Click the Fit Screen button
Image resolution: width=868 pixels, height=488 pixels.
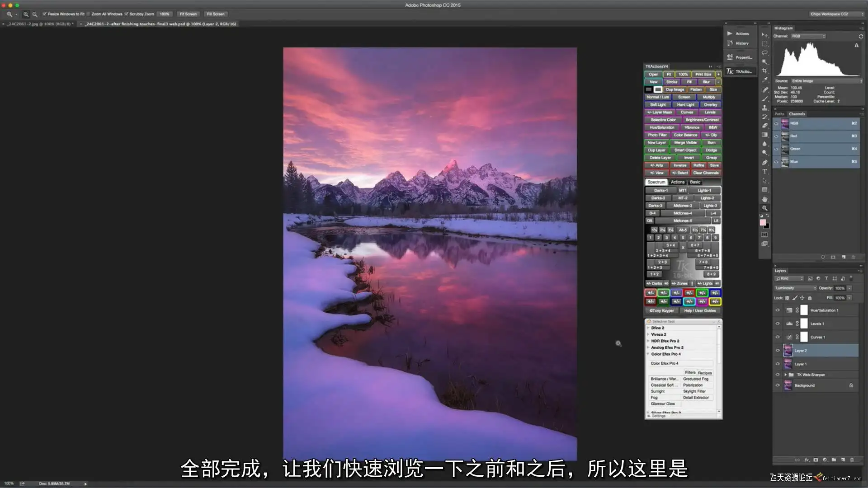tap(188, 14)
